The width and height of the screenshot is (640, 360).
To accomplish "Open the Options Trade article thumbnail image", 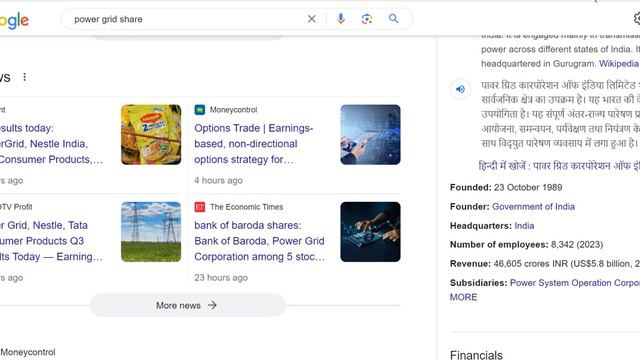I will pos(371,135).
